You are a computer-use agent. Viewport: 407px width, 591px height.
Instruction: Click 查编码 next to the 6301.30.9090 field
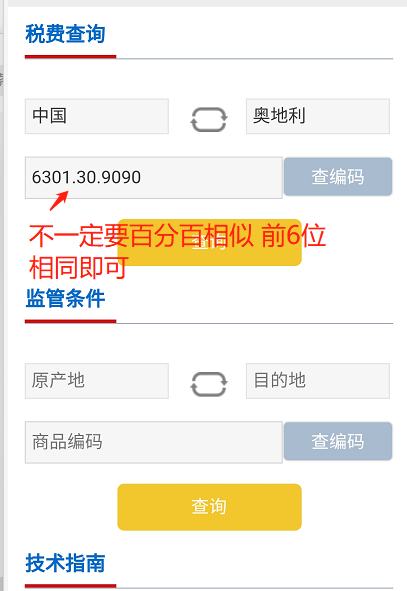pyautogui.click(x=338, y=177)
